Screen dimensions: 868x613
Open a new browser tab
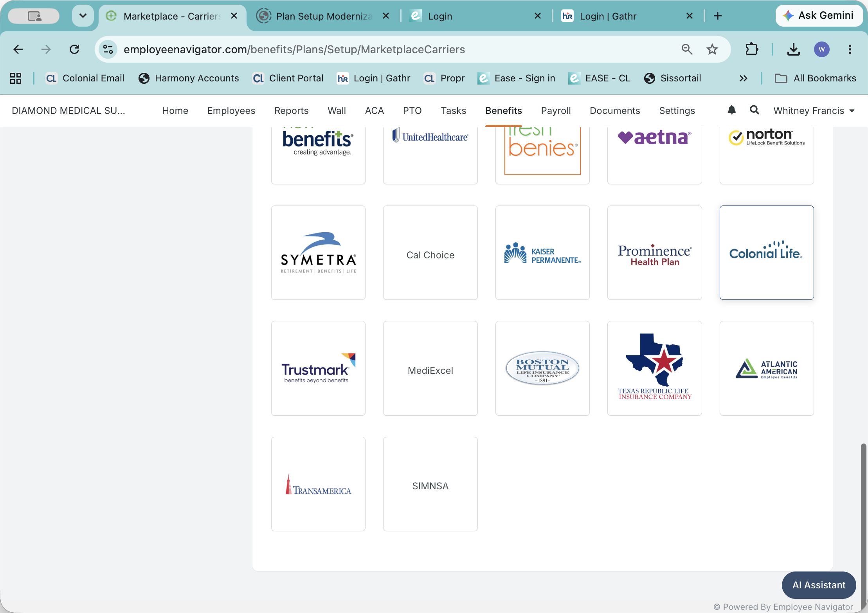pyautogui.click(x=718, y=16)
